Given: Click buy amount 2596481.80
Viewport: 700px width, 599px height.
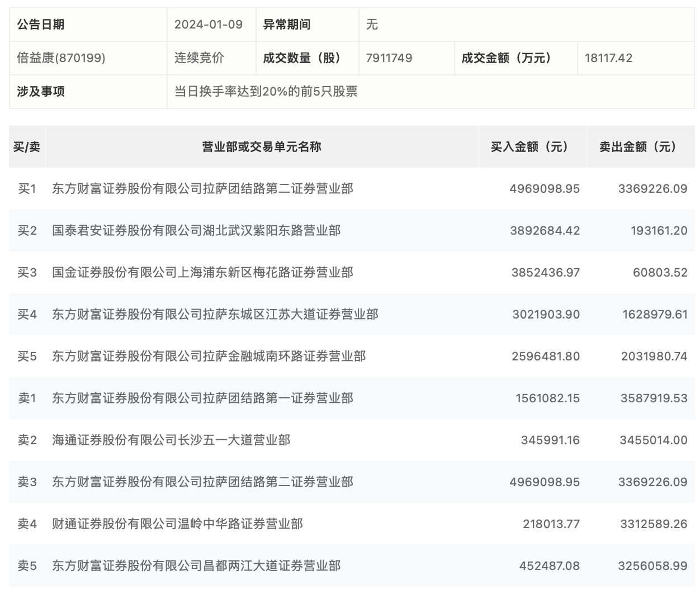Looking at the screenshot, I should 546,356.
